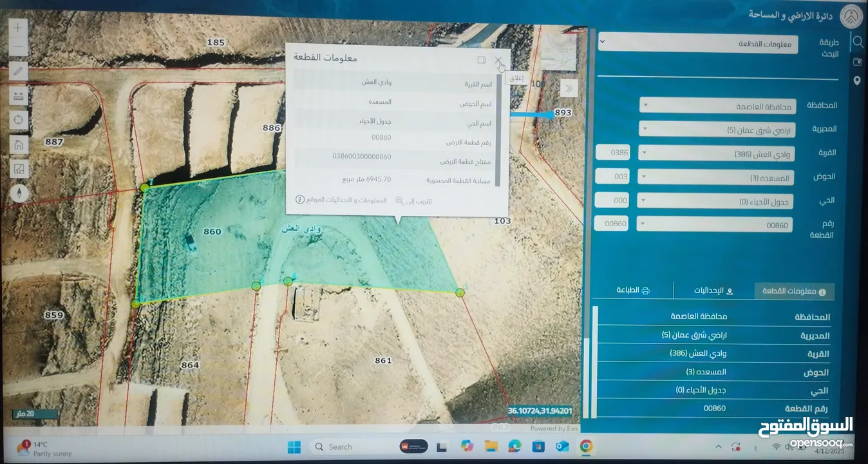Click parcel label 887 on map
This screenshot has width=868, height=464.
point(54,142)
